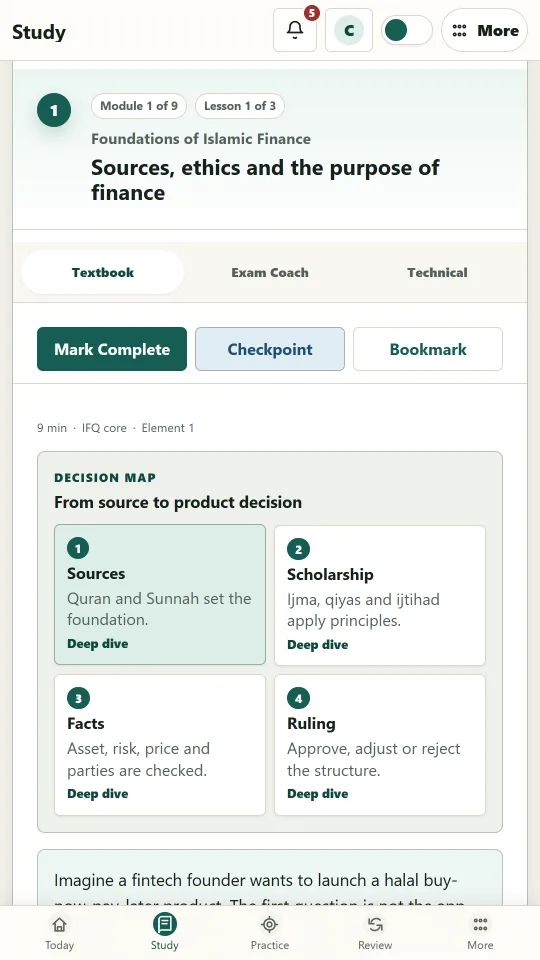540x960 pixels.
Task: Bookmark this lesson
Action: (428, 349)
